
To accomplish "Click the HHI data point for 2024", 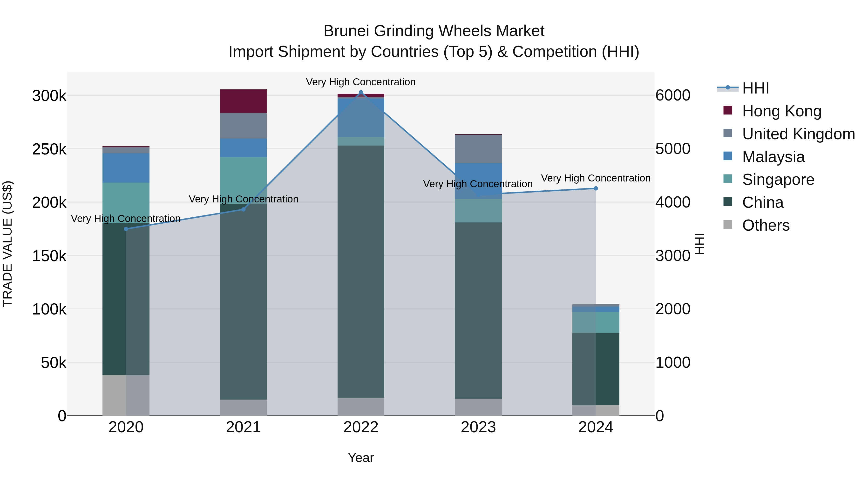I will coord(596,188).
